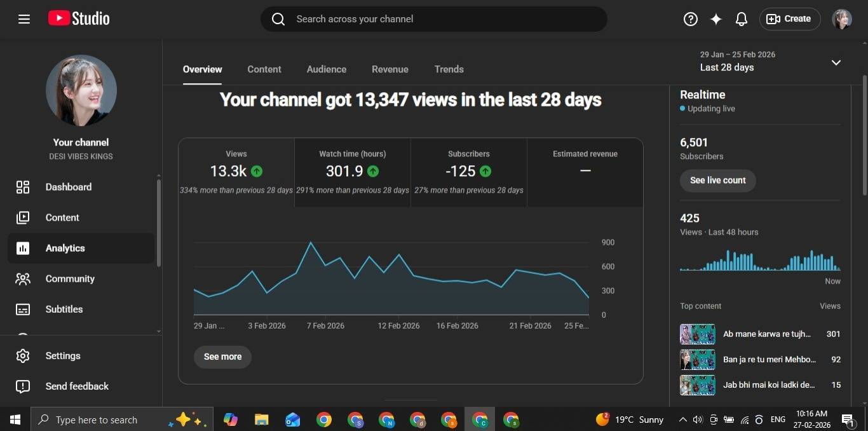
Task: Open the notifications bell
Action: click(742, 19)
